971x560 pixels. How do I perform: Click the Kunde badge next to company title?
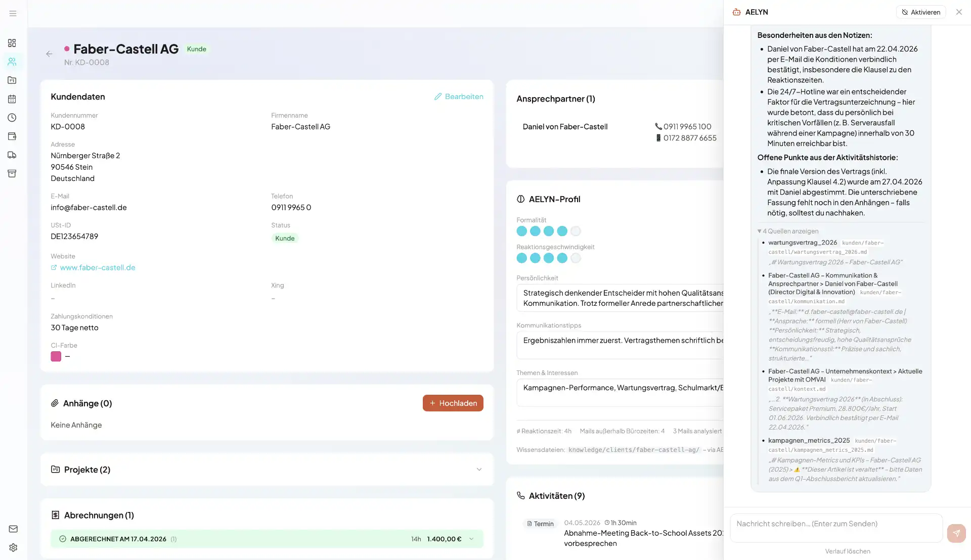click(197, 49)
